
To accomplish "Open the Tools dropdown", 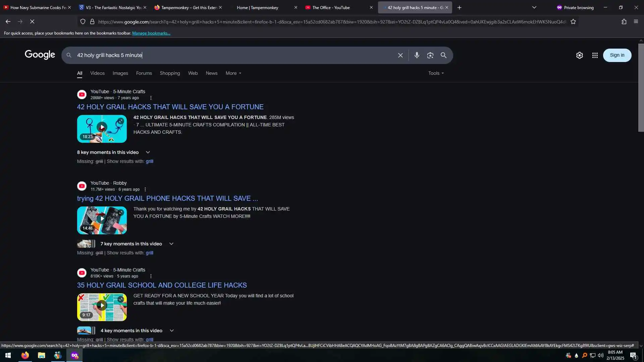I will point(436,73).
